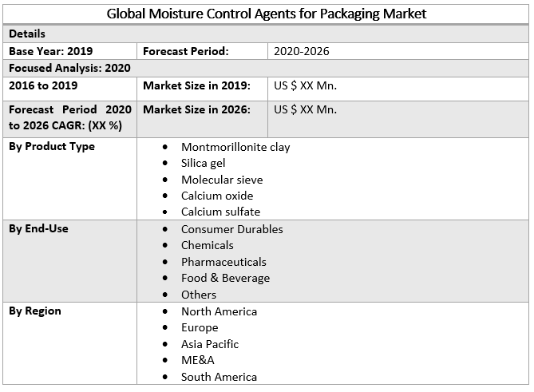Viewport: 534px width, 392px height.
Task: Click the By Region heading
Action: point(34,311)
